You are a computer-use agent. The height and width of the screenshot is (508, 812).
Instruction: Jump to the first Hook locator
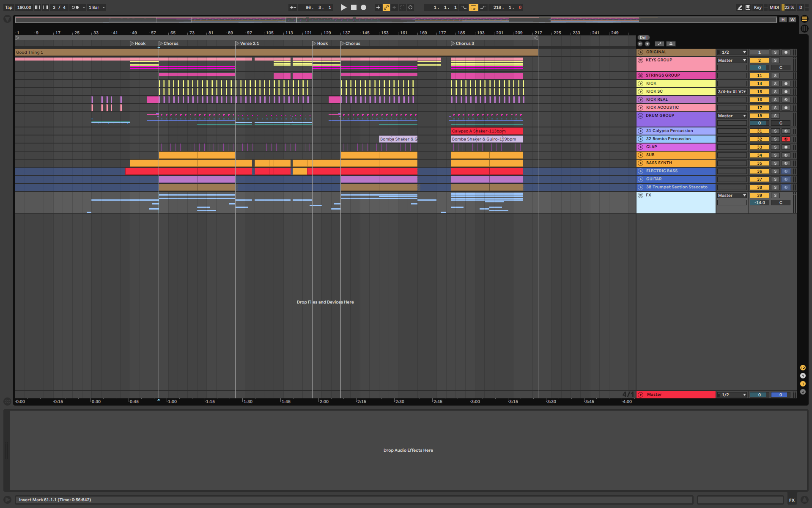[x=132, y=43]
